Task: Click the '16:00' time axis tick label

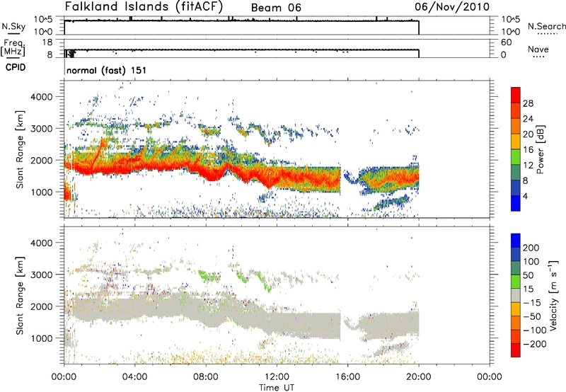Action: pos(347,377)
